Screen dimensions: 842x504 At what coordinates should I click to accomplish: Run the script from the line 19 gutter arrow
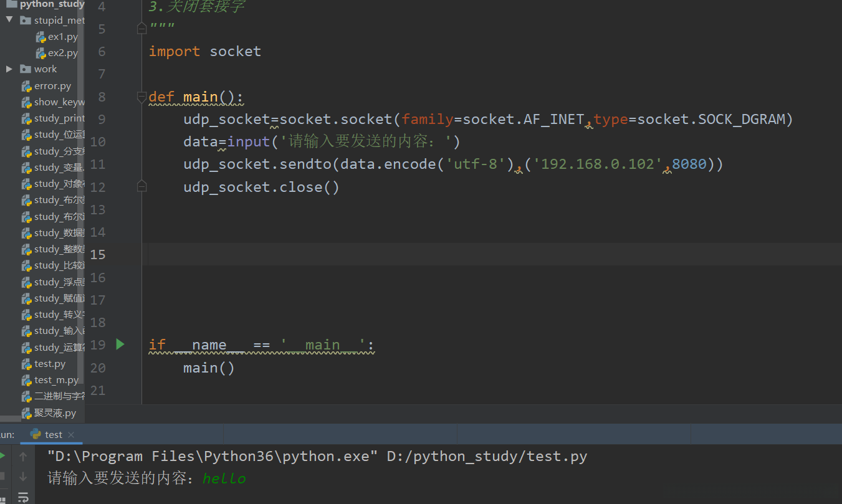[x=120, y=344]
